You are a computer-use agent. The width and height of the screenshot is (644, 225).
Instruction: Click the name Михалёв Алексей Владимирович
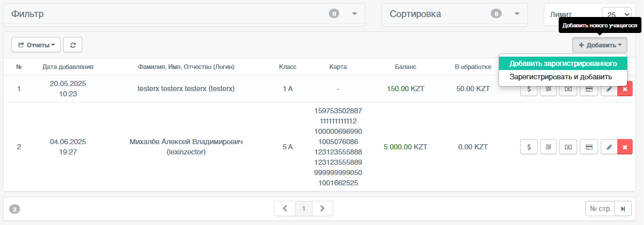186,142
